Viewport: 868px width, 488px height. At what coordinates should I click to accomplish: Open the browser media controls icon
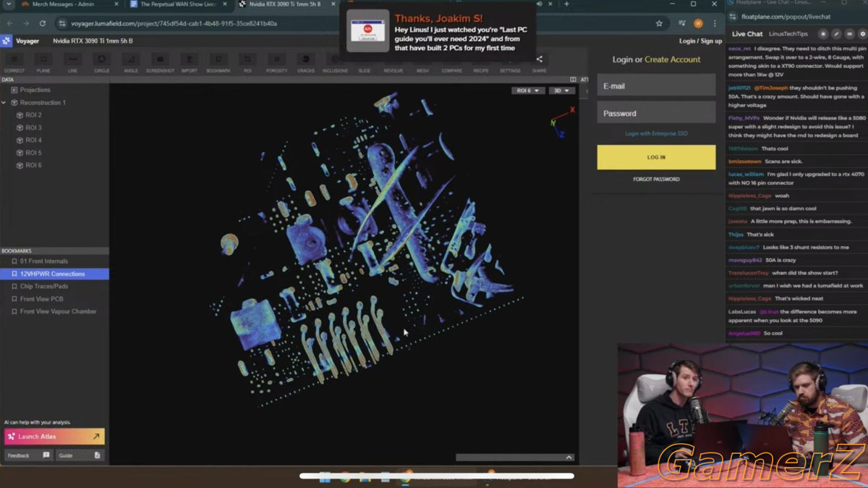[681, 23]
